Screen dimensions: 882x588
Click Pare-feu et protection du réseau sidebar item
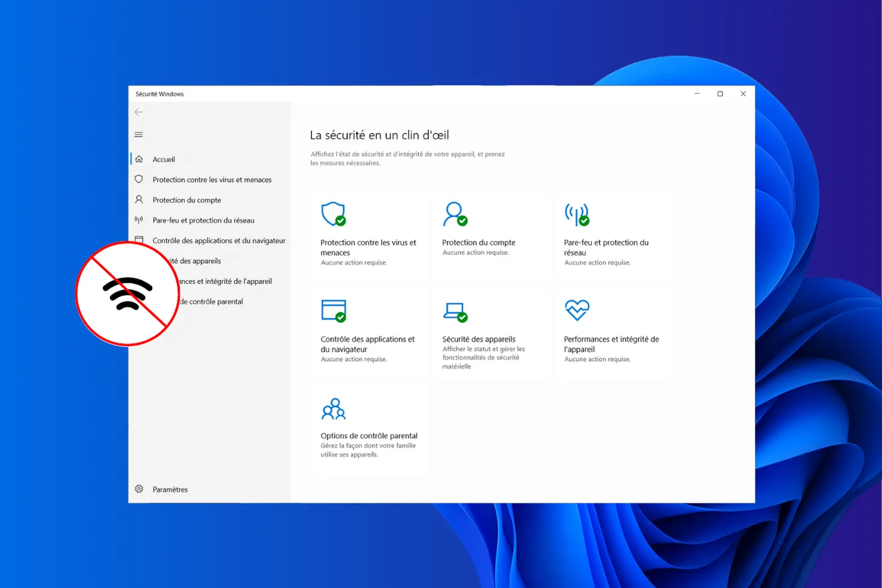pyautogui.click(x=203, y=220)
